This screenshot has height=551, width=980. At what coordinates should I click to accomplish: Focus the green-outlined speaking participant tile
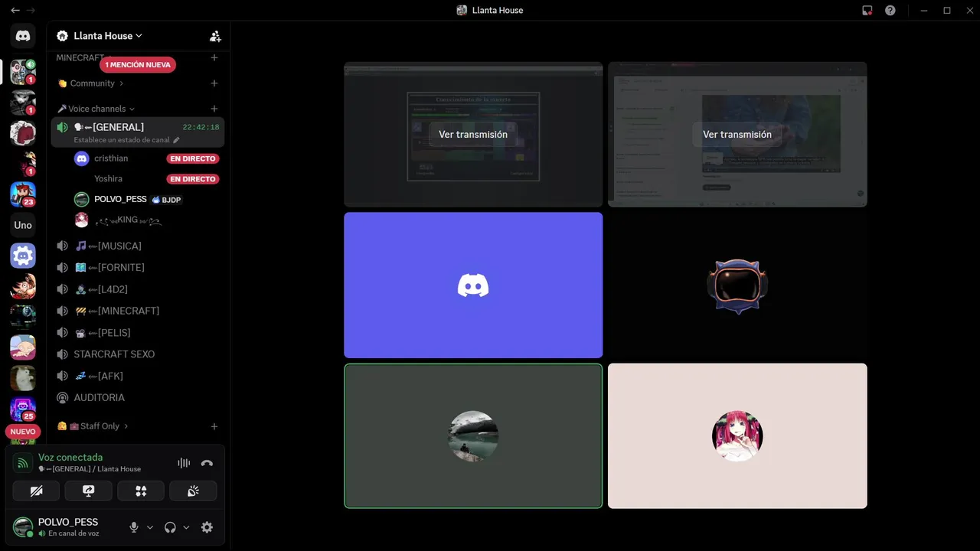pyautogui.click(x=473, y=436)
